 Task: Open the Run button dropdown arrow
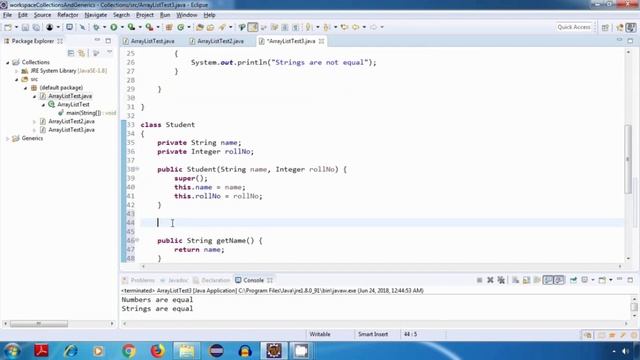click(122, 27)
